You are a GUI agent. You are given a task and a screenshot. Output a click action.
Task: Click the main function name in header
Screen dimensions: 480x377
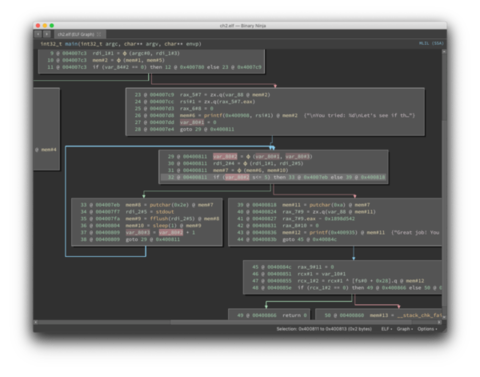(72, 44)
